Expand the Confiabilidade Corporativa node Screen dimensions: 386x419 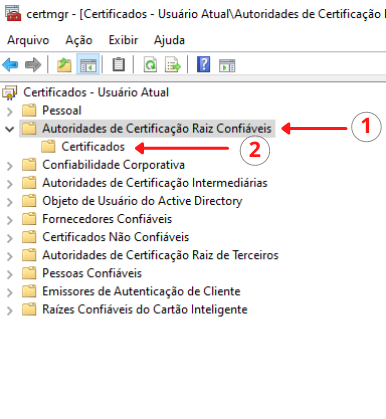click(x=10, y=165)
